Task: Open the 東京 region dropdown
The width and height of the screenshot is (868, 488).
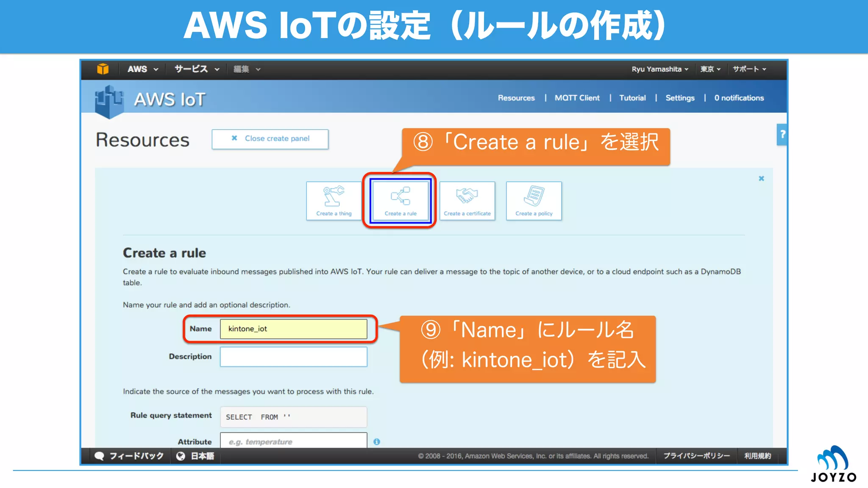Action: point(710,69)
